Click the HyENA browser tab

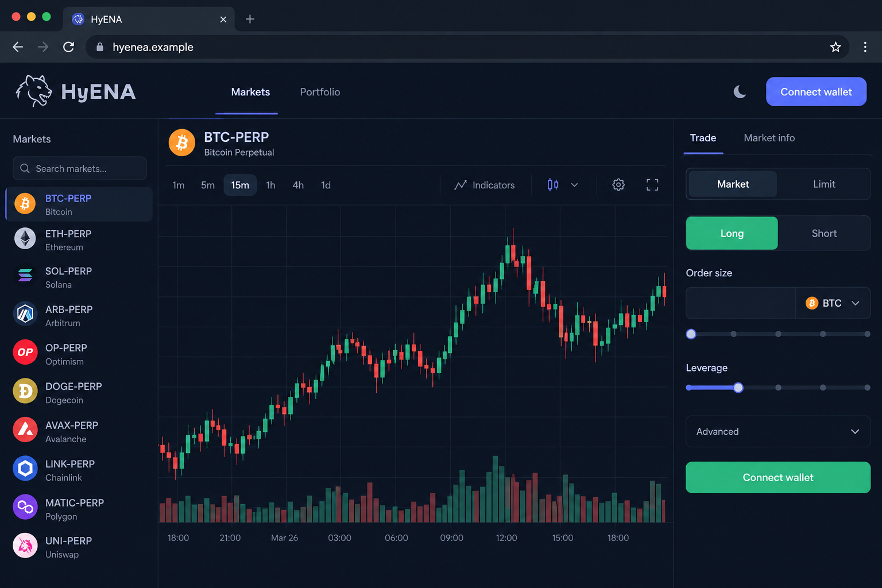(148, 19)
